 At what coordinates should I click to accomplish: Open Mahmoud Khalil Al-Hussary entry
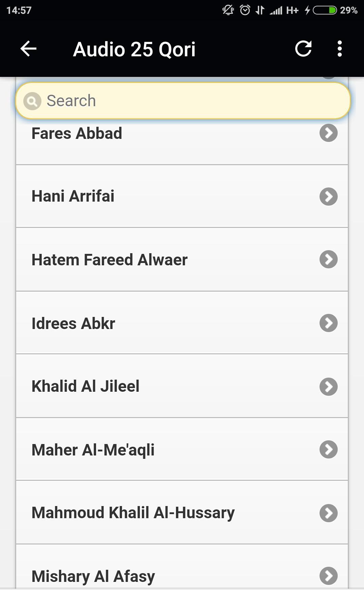(182, 512)
